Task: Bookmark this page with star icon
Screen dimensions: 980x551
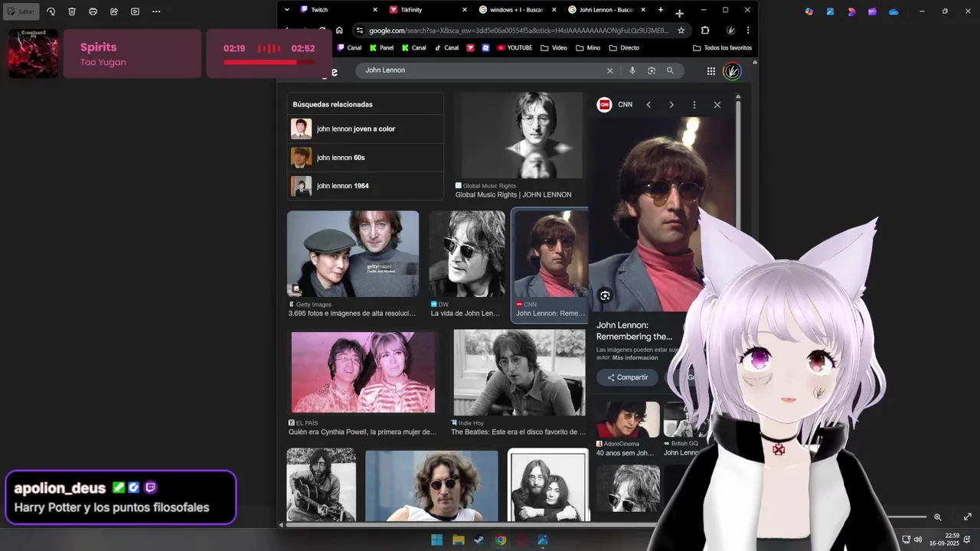Action: tap(681, 30)
